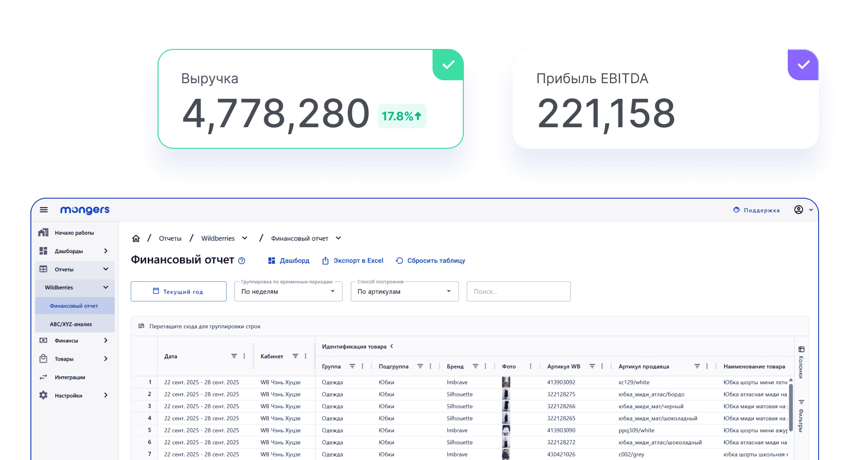Click purple checkmark on Прибыль EBITDA card
The height and width of the screenshot is (460, 868).
803,65
